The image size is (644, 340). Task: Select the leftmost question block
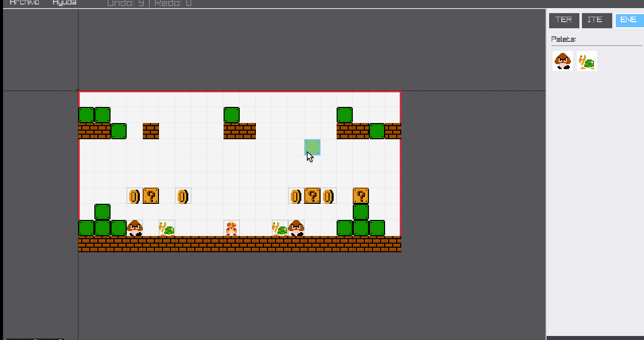(151, 196)
